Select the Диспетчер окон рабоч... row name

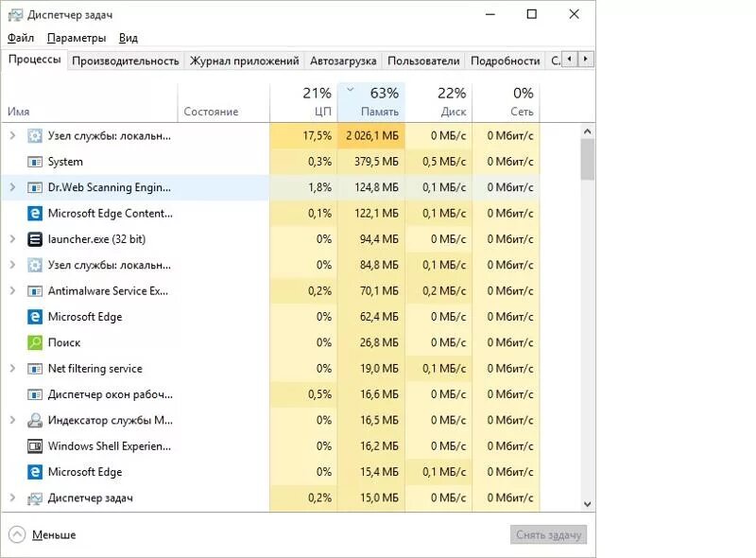click(x=111, y=394)
